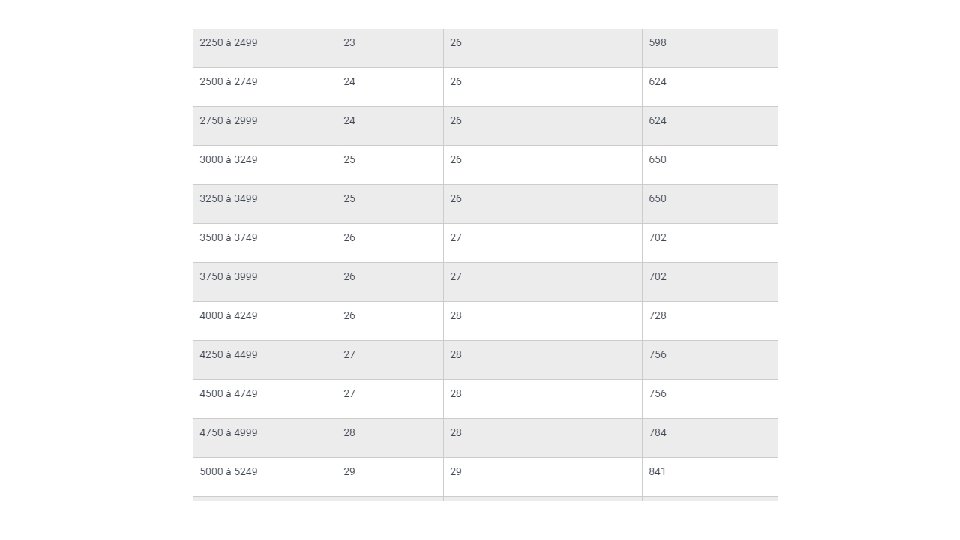Select the '3000 à 3249' row label
This screenshot has height=540, width=960.
tap(228, 160)
